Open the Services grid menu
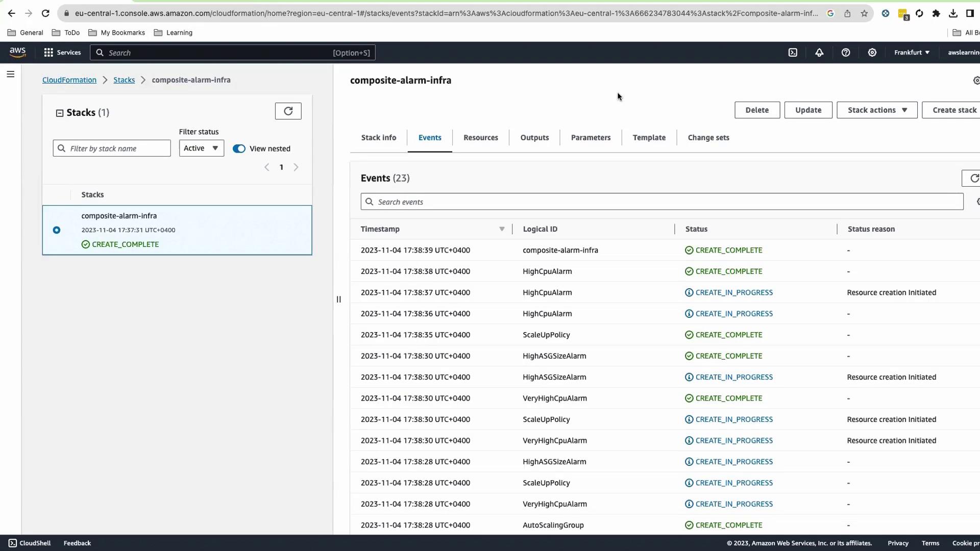 pos(62,53)
